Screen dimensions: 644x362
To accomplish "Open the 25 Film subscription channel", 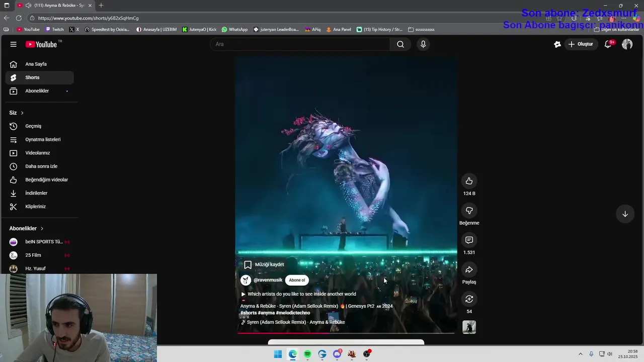I will coord(40,255).
